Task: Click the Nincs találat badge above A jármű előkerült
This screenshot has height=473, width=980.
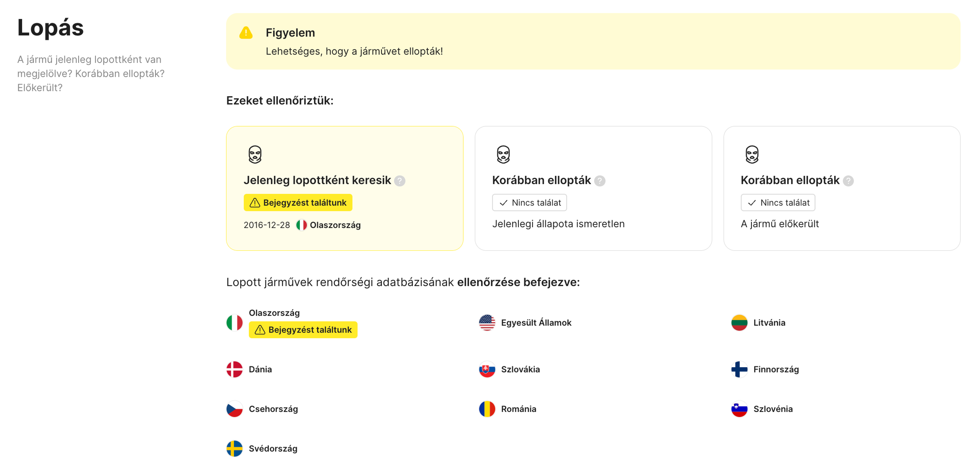Action: [778, 203]
